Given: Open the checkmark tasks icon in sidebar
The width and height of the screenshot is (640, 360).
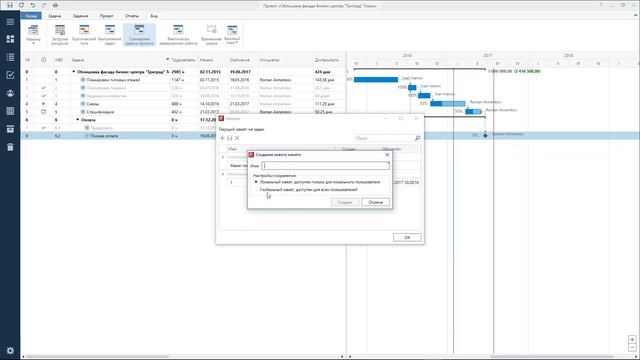Looking at the screenshot, I should pyautogui.click(x=10, y=75).
